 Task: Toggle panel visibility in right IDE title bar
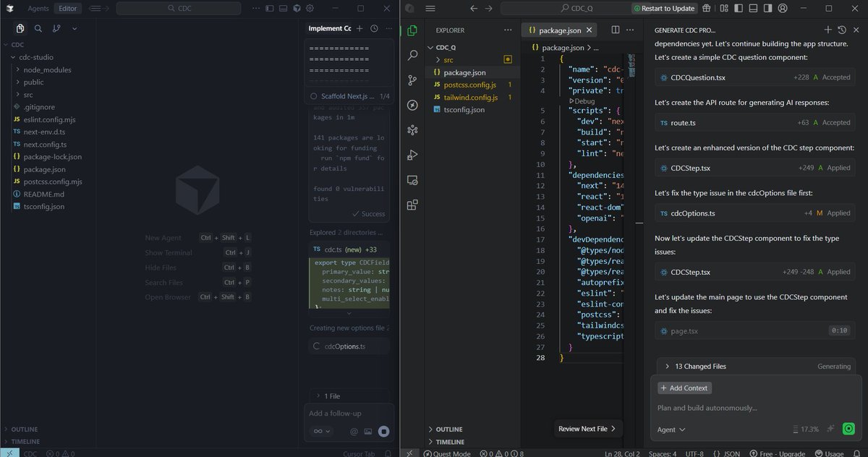click(754, 9)
